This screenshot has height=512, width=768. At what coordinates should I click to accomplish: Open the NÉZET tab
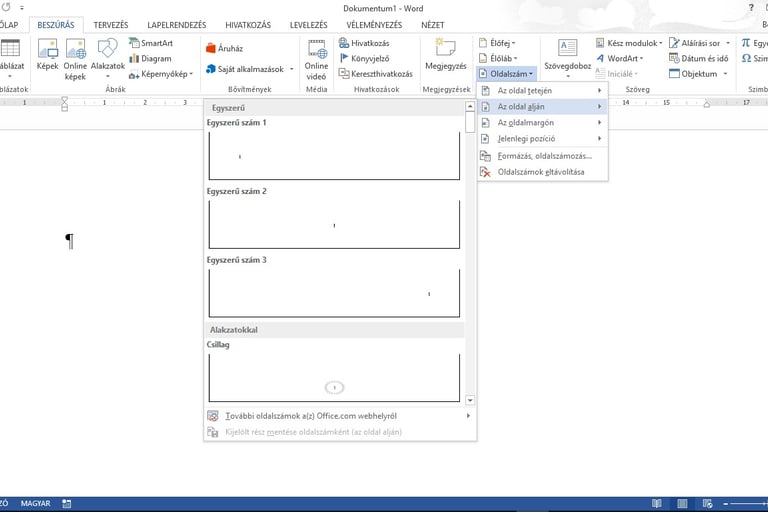(x=432, y=24)
